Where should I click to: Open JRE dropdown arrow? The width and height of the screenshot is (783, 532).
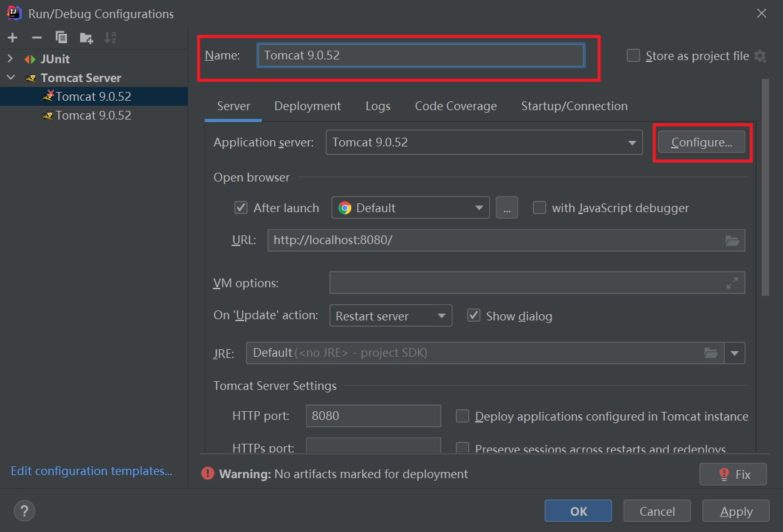point(735,353)
